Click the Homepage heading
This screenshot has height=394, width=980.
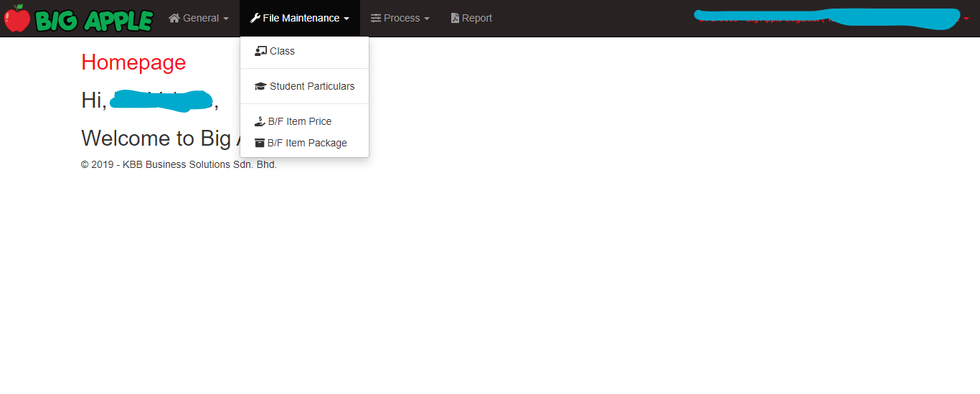pyautogui.click(x=133, y=62)
